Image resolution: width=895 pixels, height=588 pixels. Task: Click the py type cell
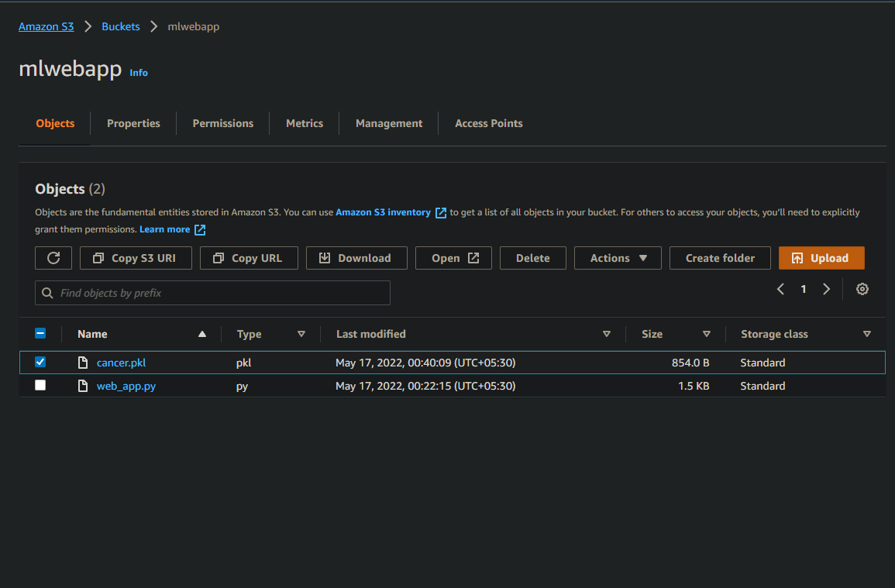pyautogui.click(x=242, y=387)
